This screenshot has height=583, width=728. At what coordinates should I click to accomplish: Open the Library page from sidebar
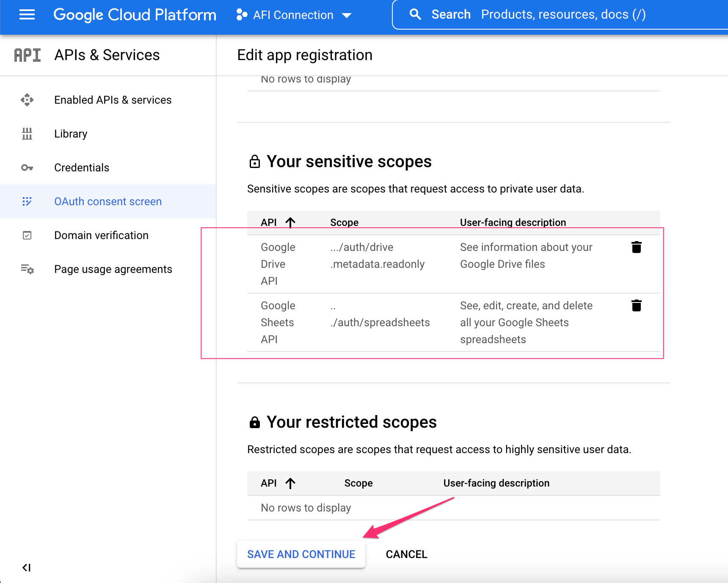[70, 134]
